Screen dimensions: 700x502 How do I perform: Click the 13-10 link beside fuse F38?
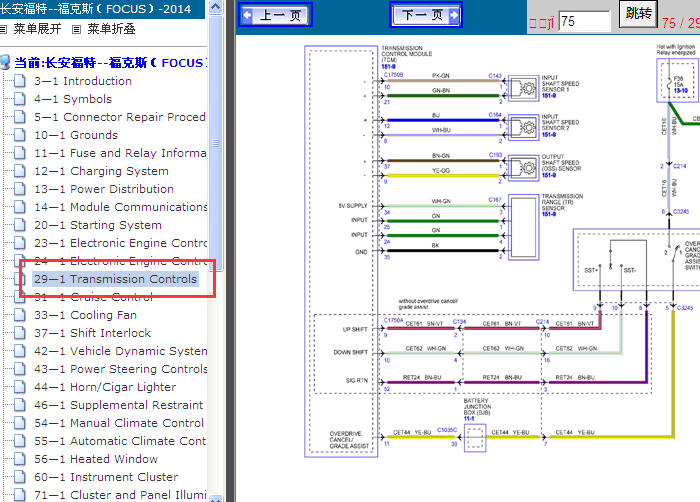coord(680,91)
